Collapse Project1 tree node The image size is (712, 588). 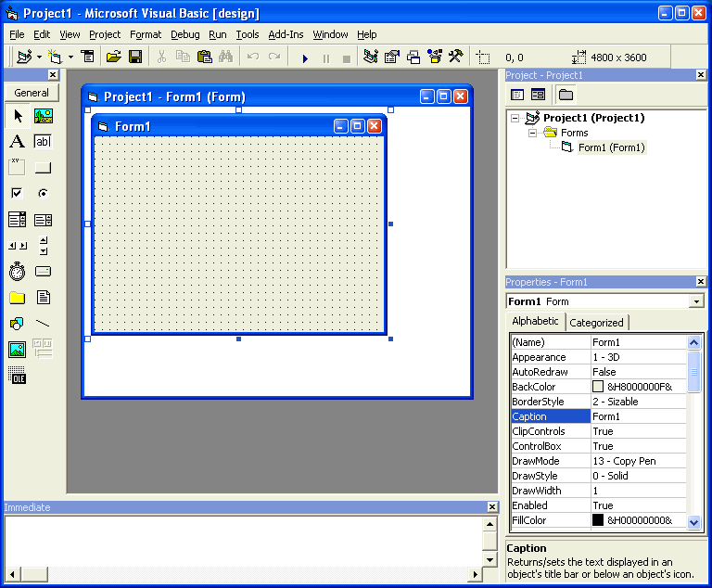click(x=515, y=118)
